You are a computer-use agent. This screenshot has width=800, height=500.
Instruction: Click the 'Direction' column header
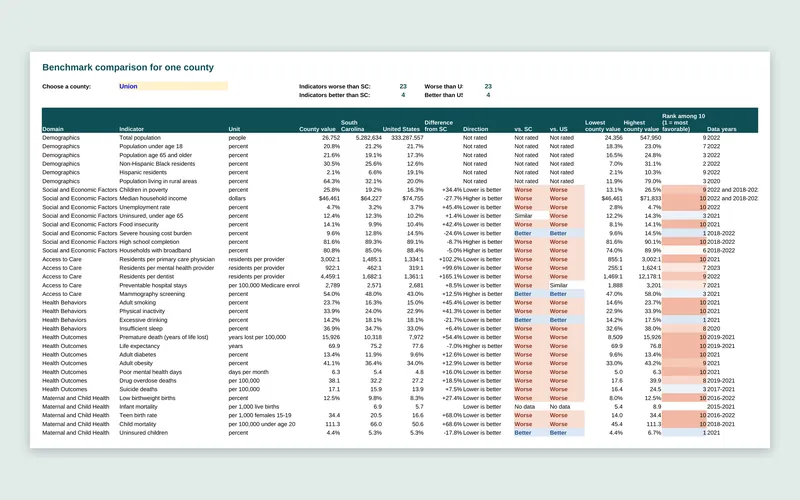click(476, 129)
